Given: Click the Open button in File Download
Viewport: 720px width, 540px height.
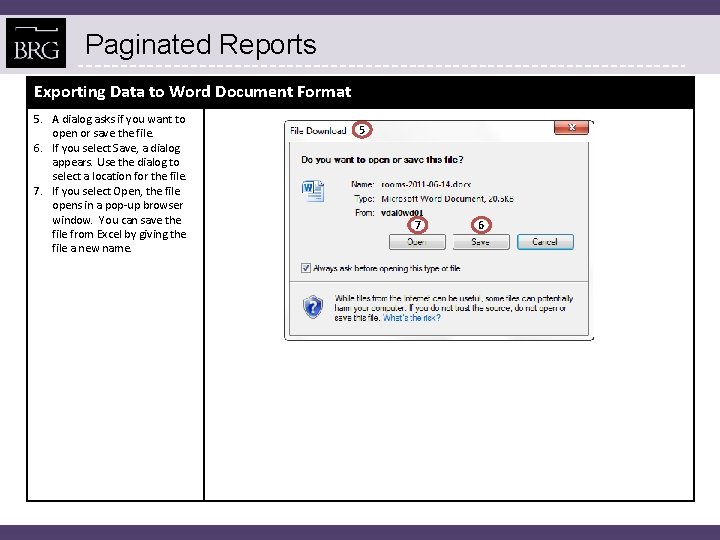Looking at the screenshot, I should (x=417, y=242).
